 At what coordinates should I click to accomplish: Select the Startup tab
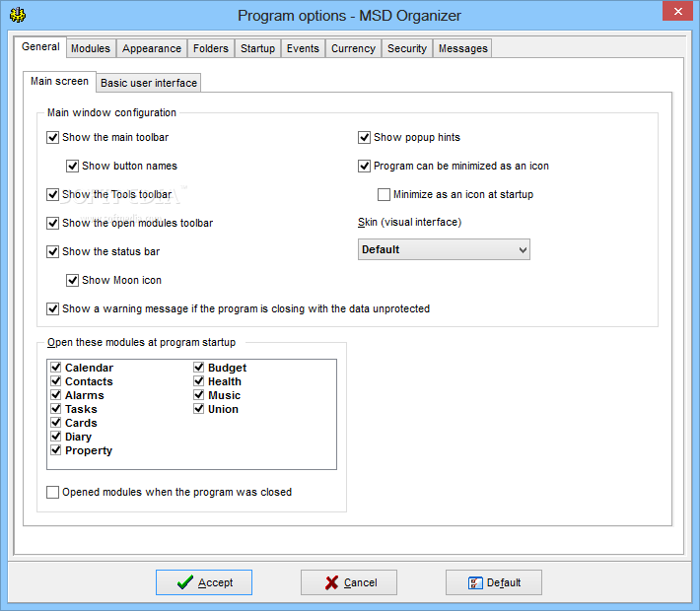click(257, 48)
